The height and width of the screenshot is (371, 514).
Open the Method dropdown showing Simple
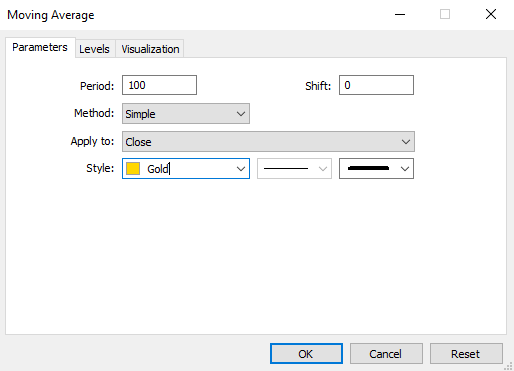(x=186, y=114)
